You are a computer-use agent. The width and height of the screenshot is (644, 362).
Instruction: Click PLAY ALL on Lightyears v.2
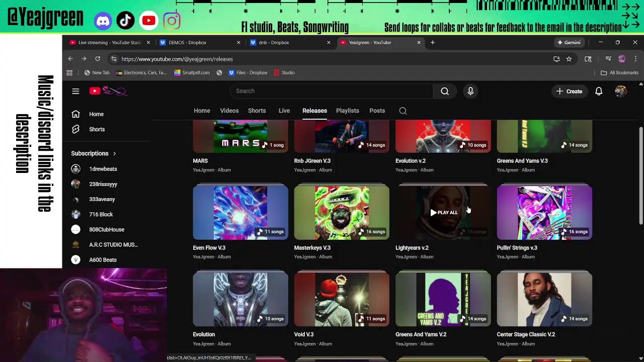pyautogui.click(x=444, y=212)
